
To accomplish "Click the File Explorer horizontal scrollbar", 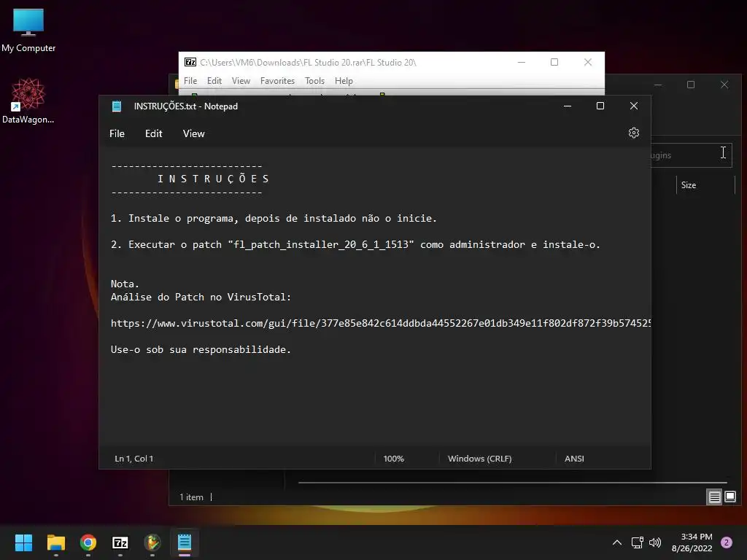I will click(512, 483).
